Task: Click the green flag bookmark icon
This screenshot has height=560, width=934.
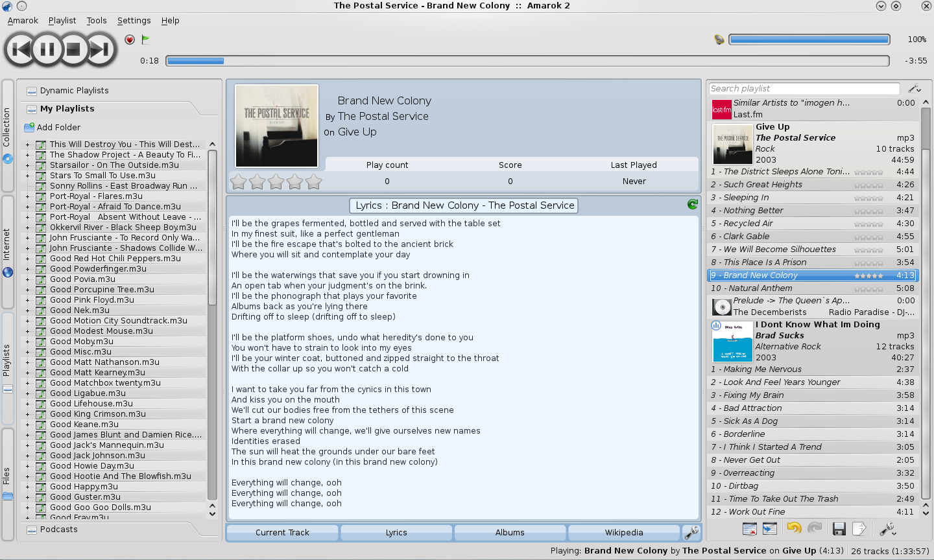Action: pos(145,40)
